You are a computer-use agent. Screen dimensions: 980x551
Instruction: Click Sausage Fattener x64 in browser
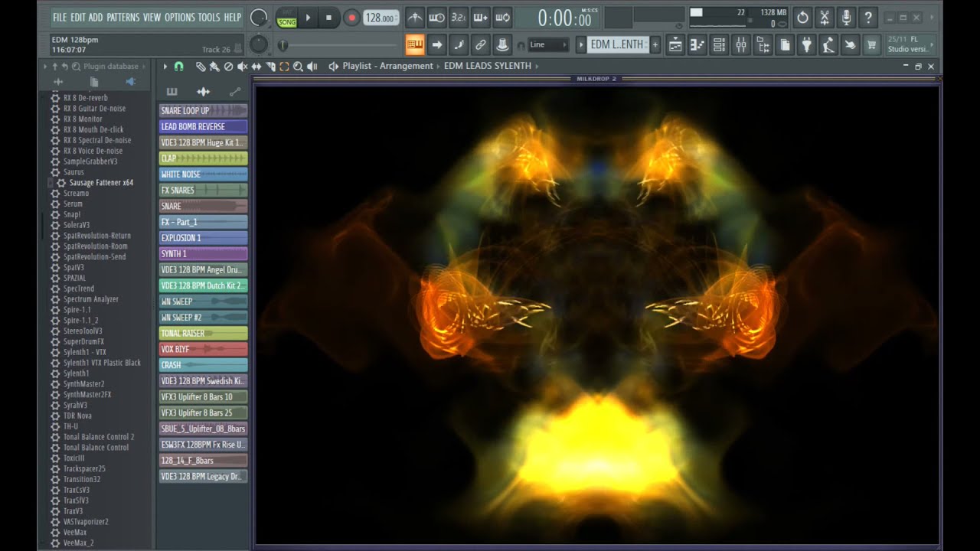point(101,183)
